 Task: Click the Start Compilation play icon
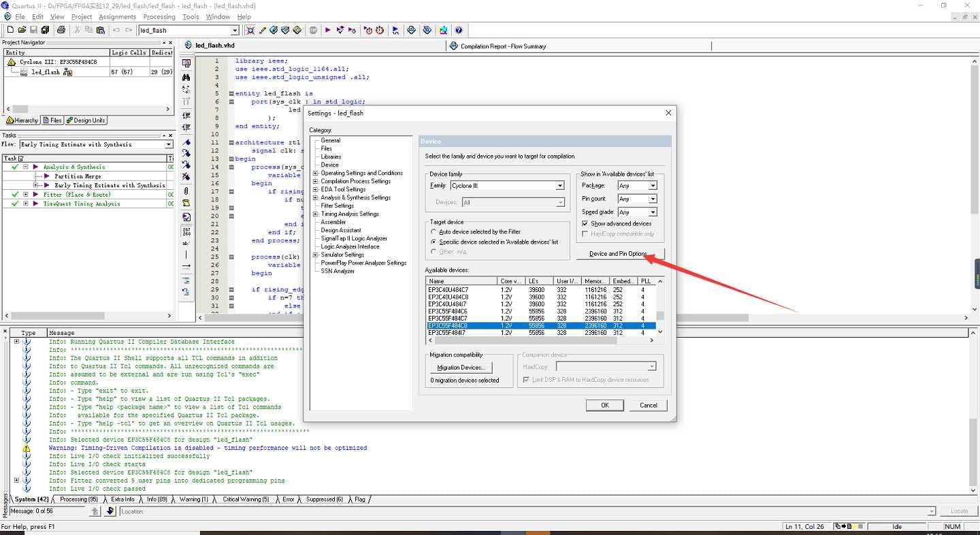click(327, 30)
